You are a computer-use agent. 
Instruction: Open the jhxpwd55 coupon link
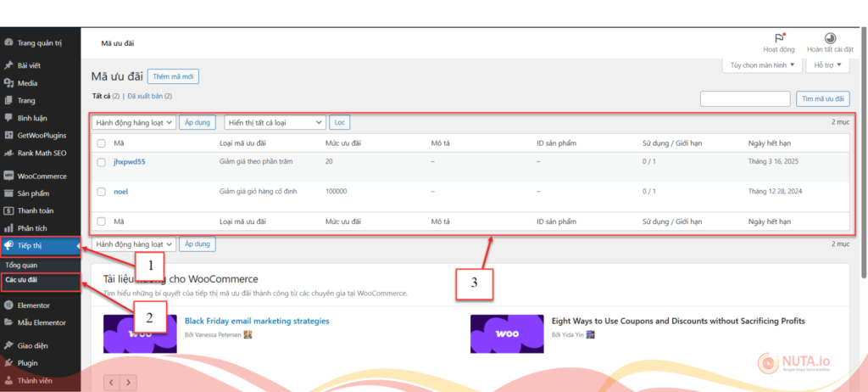tap(130, 161)
